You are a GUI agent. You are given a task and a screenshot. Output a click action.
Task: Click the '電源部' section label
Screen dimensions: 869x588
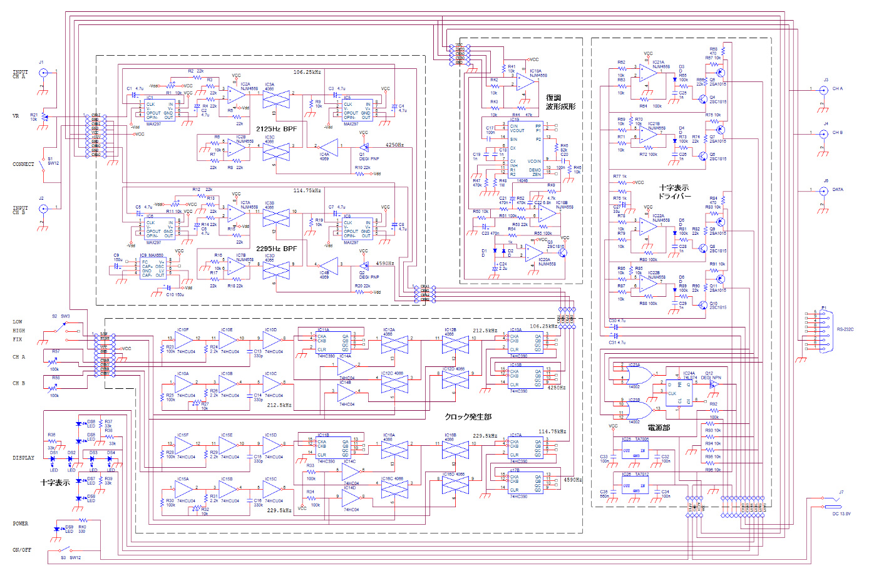tap(659, 428)
